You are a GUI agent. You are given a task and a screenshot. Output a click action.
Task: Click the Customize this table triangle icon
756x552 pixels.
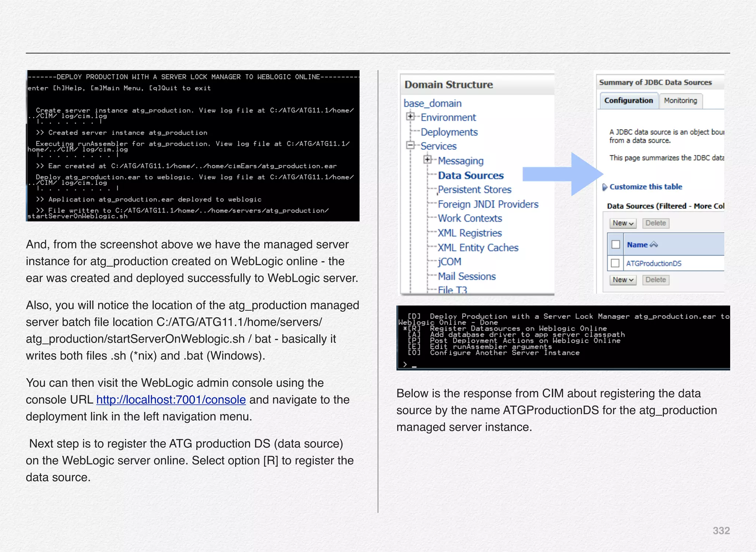click(605, 187)
